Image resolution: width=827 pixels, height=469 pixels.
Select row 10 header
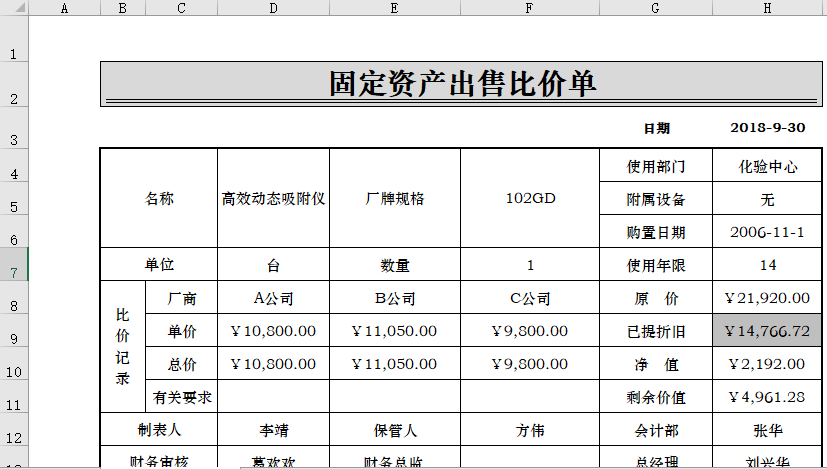coord(14,372)
